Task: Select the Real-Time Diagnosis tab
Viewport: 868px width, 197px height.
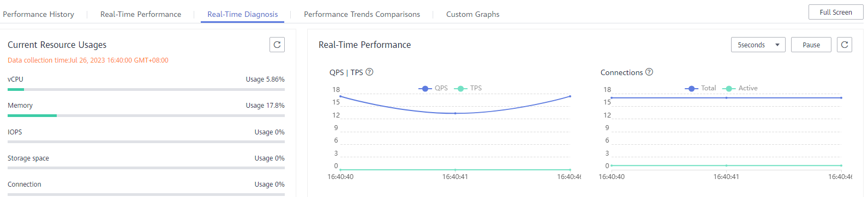Action: tap(243, 14)
